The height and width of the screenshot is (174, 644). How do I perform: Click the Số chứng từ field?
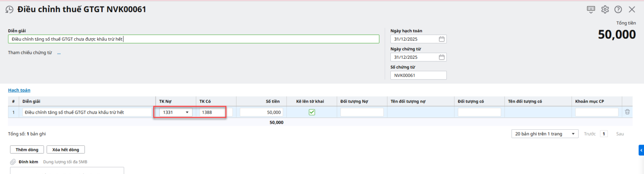pos(418,75)
